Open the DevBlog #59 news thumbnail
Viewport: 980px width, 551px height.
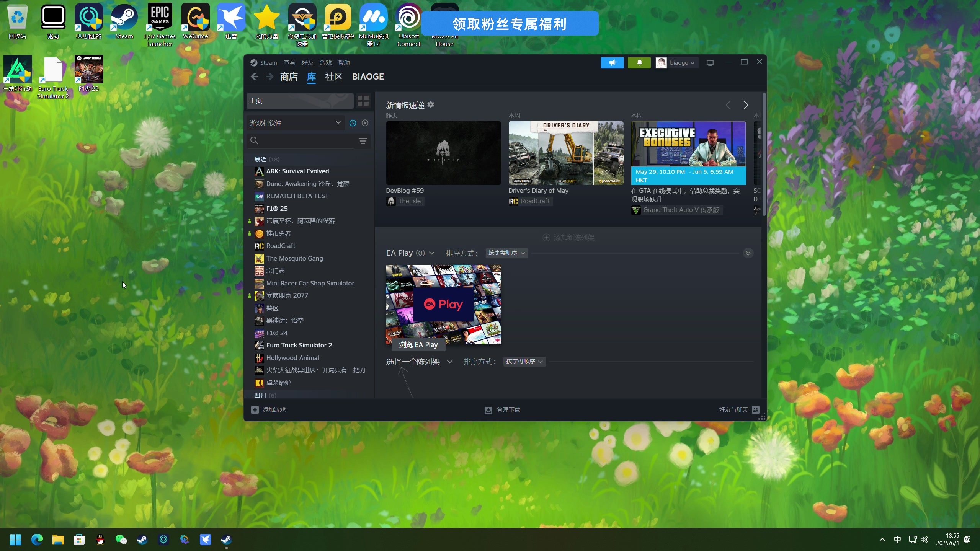(443, 153)
